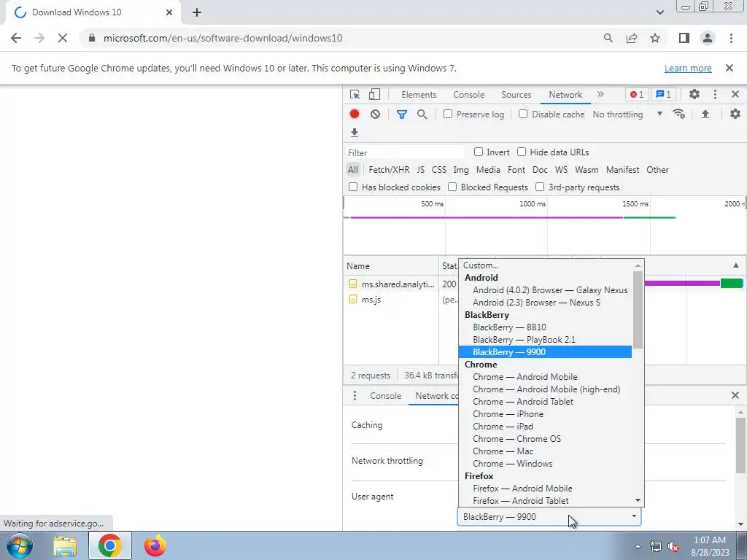Screen dimensions: 747x560
Task: Check Has blocked cookies checkbox
Action: 353,187
